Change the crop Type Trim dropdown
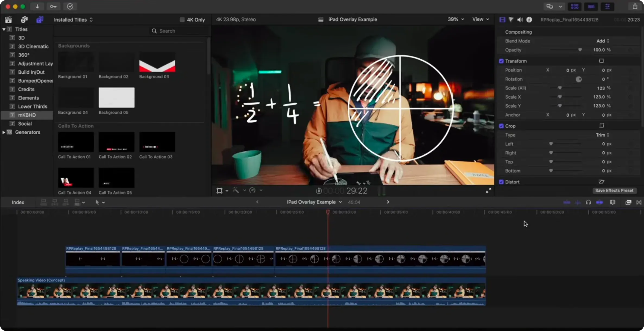This screenshot has width=644, height=331. (x=602, y=135)
